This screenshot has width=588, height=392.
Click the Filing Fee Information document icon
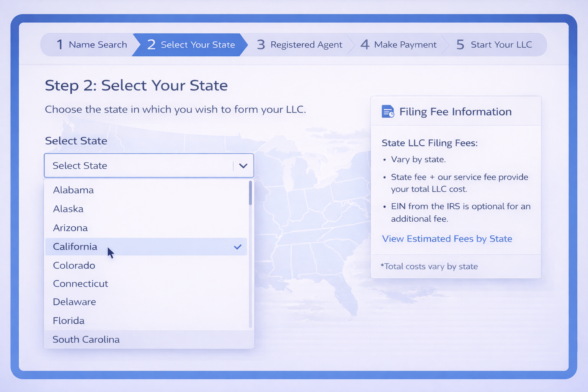pyautogui.click(x=387, y=111)
